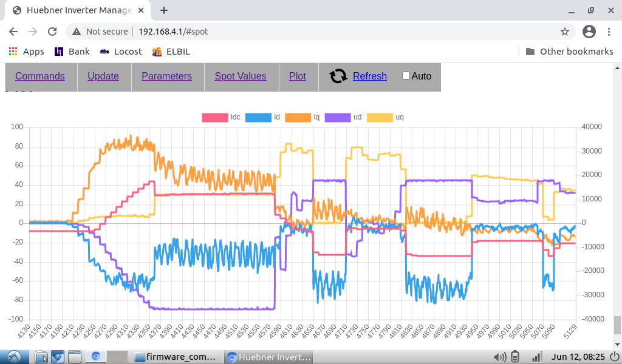Viewport: 622px width, 364px height.
Task: Click the Refresh link
Action: (369, 76)
